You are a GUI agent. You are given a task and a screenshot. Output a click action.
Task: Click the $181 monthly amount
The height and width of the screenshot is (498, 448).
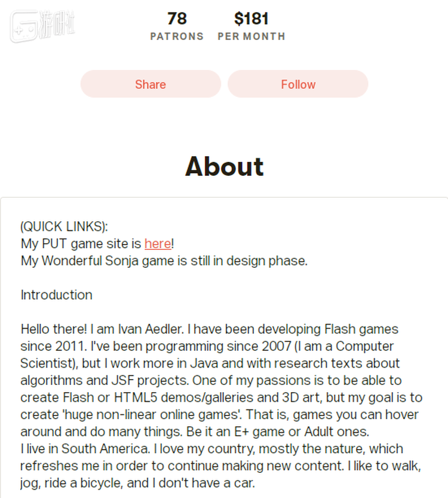(x=251, y=19)
